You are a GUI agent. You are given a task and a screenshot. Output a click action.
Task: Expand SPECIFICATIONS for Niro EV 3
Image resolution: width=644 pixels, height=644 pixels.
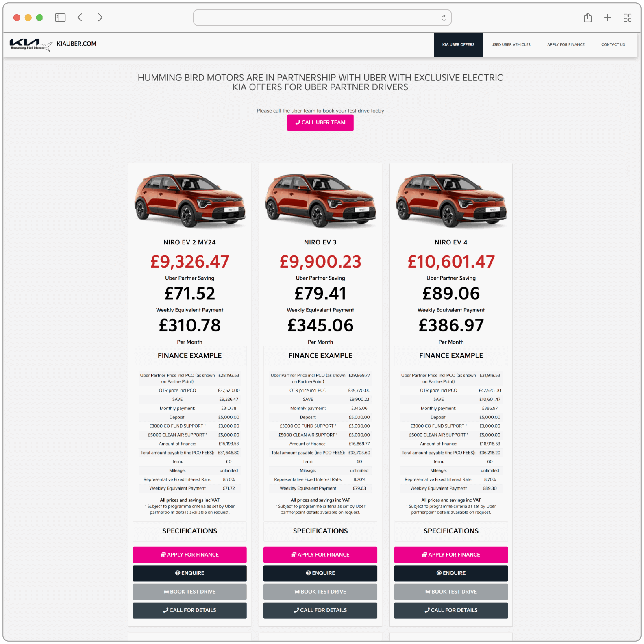(x=320, y=531)
